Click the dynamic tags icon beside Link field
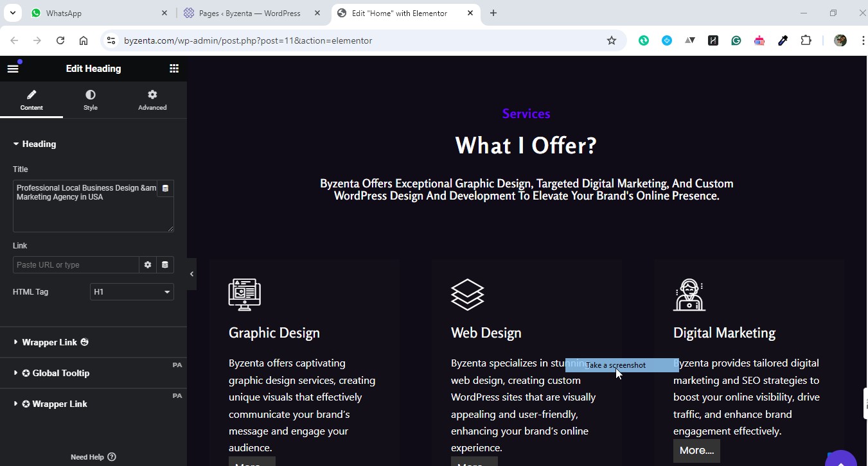 pyautogui.click(x=165, y=264)
